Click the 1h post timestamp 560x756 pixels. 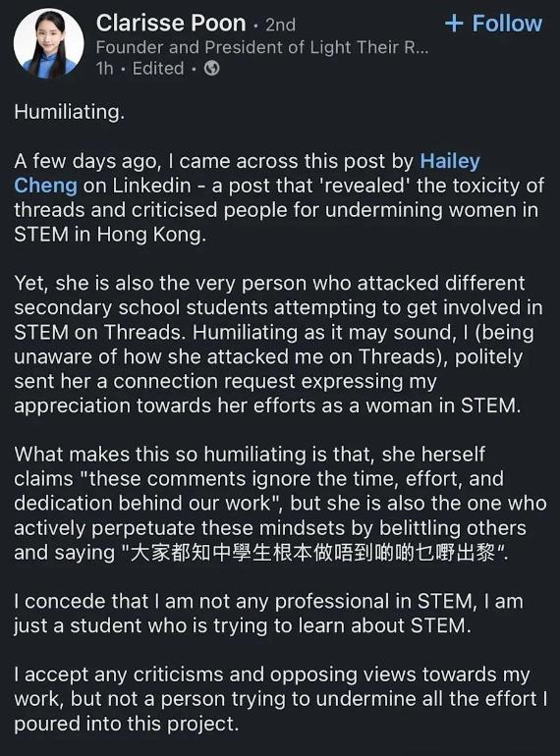click(105, 69)
